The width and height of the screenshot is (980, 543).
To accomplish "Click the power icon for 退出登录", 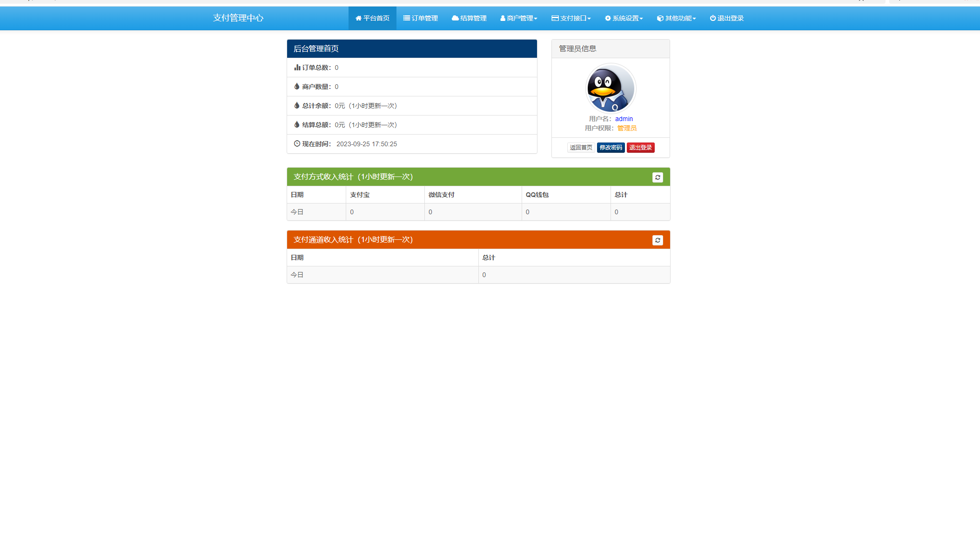I will (x=712, y=18).
